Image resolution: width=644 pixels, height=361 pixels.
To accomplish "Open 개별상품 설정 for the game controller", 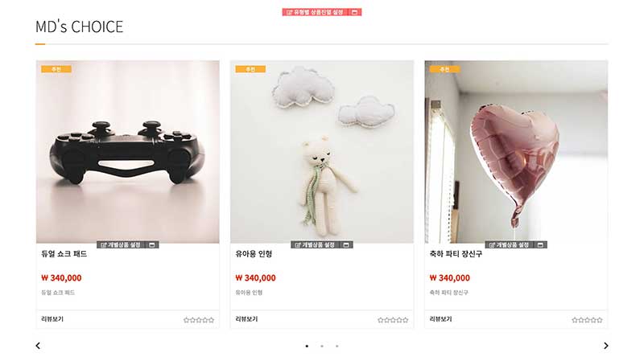I will pos(122,245).
